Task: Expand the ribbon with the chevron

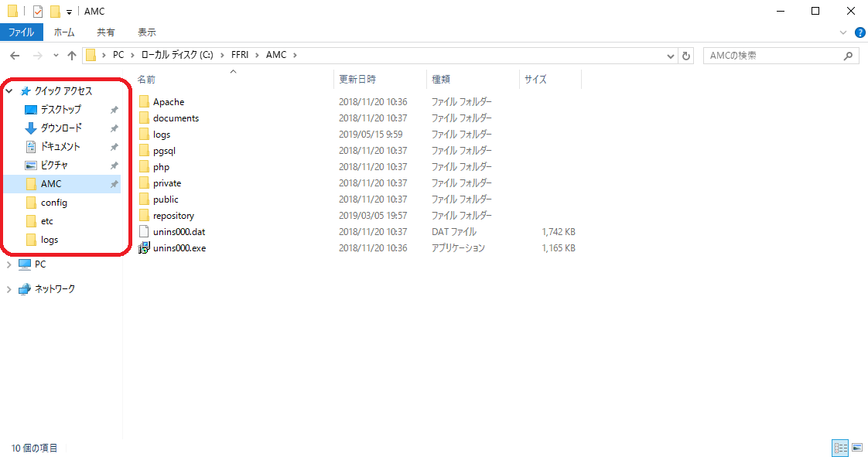Action: 843,32
